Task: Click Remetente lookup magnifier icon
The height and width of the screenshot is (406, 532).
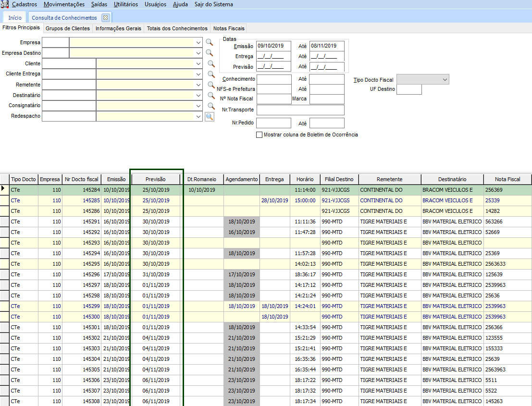Action: (x=211, y=85)
